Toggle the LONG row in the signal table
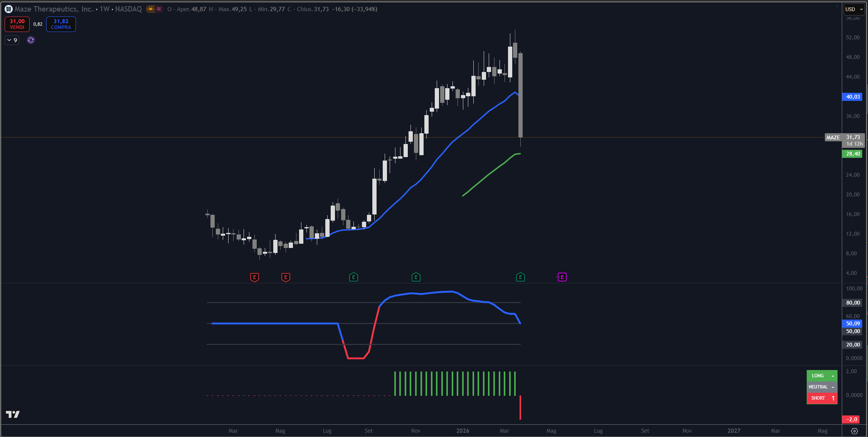This screenshot has width=868, height=437. (x=822, y=376)
